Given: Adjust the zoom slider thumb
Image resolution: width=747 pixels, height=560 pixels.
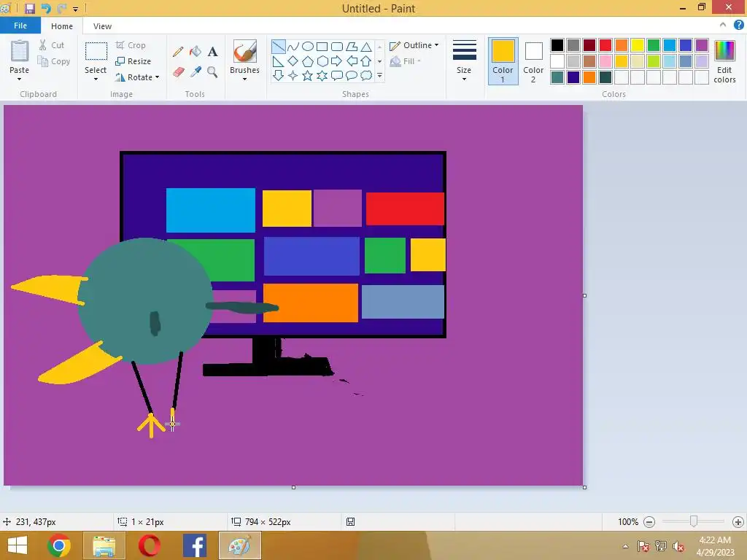Looking at the screenshot, I should pyautogui.click(x=694, y=521).
